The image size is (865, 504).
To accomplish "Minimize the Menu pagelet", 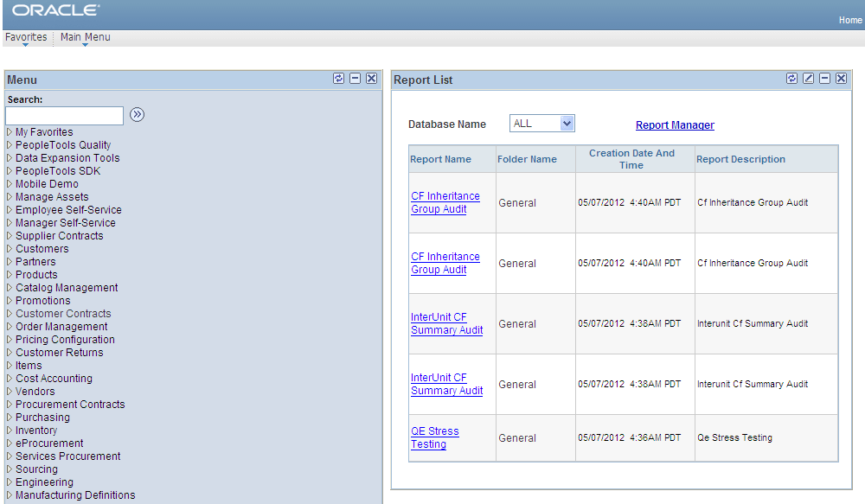I will (x=356, y=78).
